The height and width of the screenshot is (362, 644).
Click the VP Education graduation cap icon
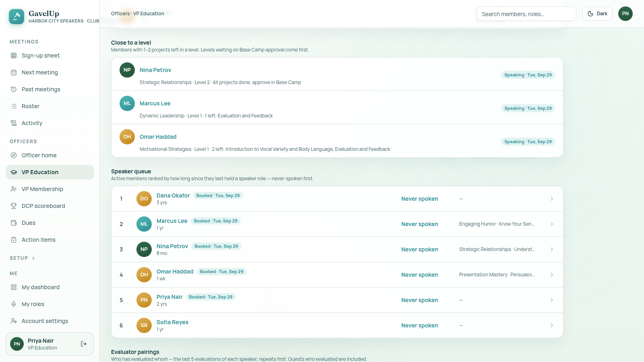(x=14, y=172)
